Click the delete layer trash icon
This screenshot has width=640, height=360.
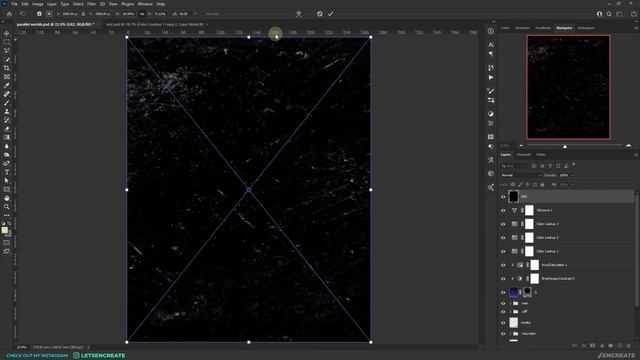click(629, 346)
